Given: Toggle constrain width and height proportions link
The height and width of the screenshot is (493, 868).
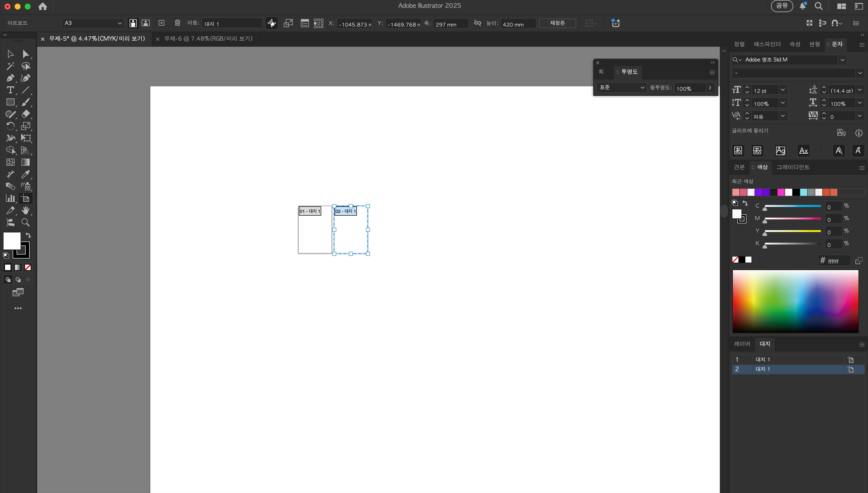Looking at the screenshot, I should 477,23.
